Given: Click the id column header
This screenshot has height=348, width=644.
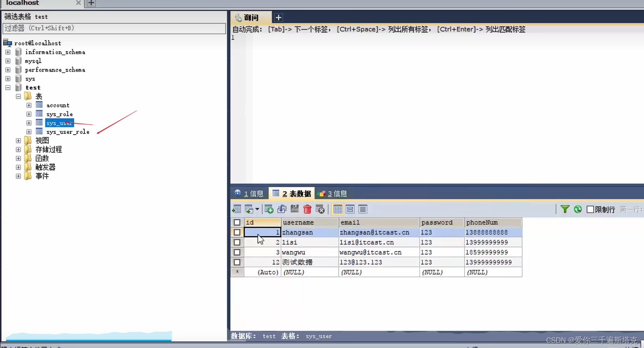Looking at the screenshot, I should point(262,222).
